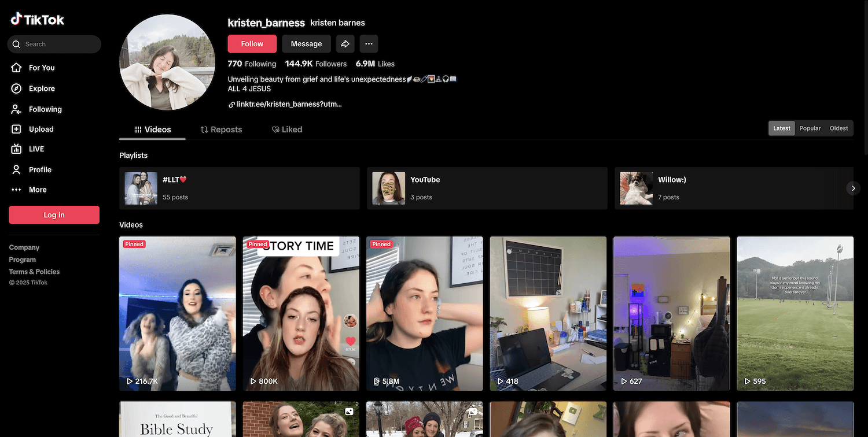
Task: Open the YouTube playlist card
Action: coord(487,188)
